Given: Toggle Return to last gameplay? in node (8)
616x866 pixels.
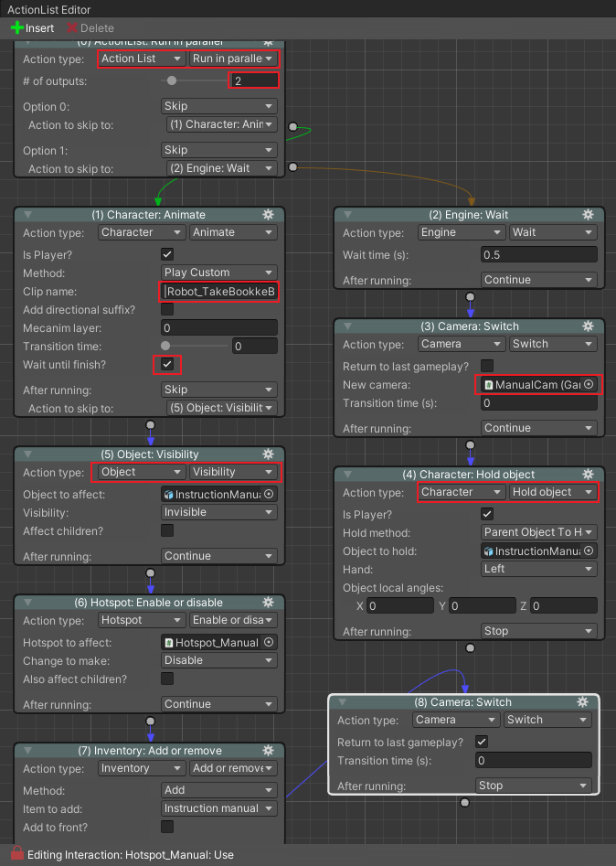Looking at the screenshot, I should click(x=482, y=742).
